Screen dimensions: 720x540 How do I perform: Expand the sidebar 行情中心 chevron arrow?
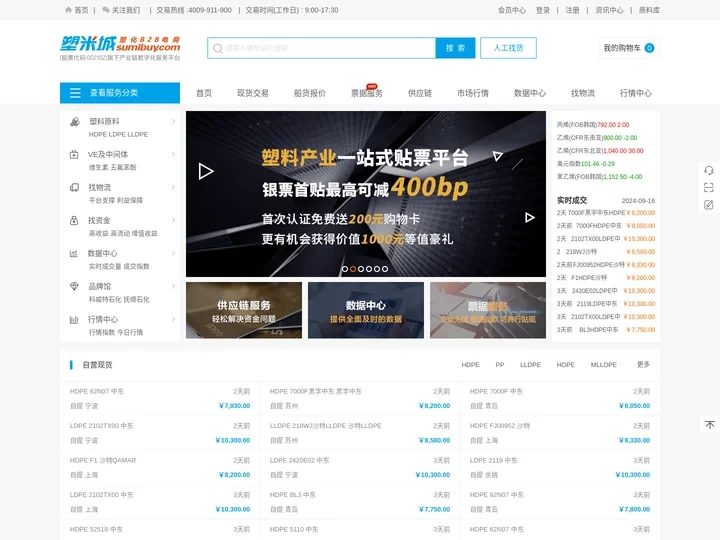tap(173, 319)
